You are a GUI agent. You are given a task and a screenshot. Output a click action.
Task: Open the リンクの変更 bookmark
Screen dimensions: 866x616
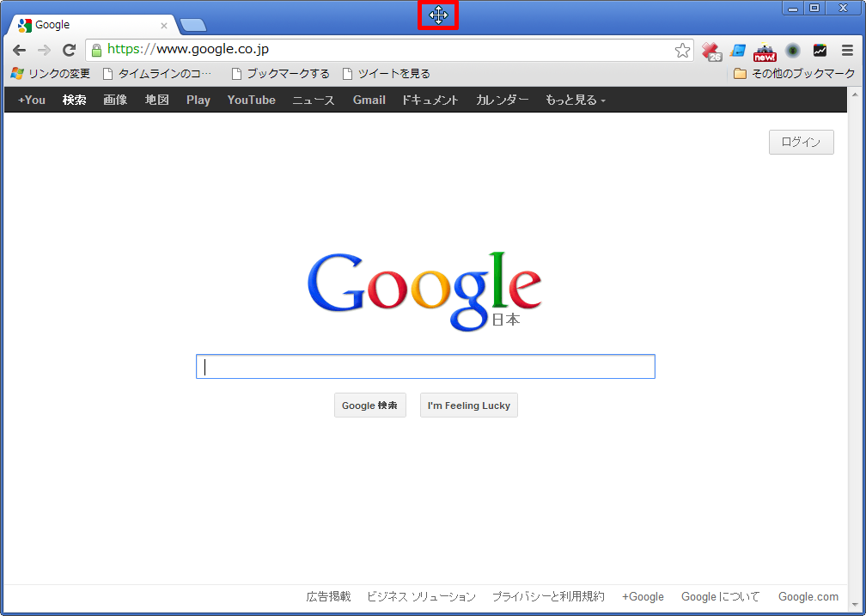pyautogui.click(x=50, y=74)
